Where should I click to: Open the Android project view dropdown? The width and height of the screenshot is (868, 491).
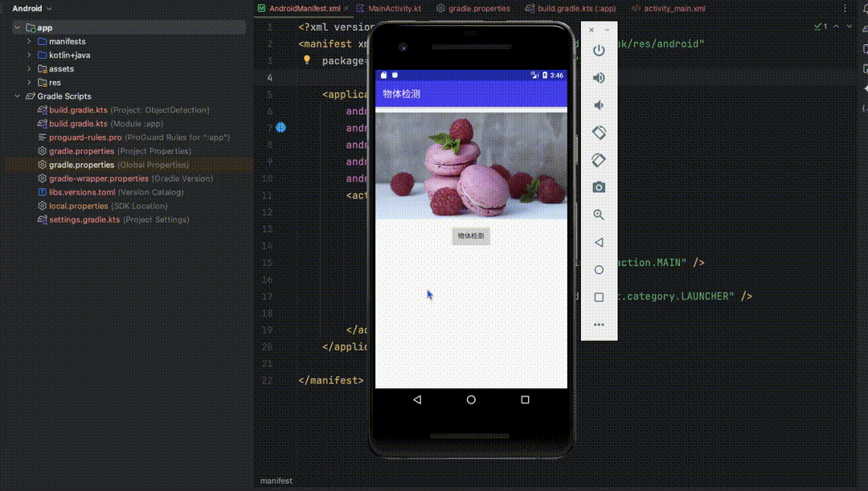tap(31, 8)
